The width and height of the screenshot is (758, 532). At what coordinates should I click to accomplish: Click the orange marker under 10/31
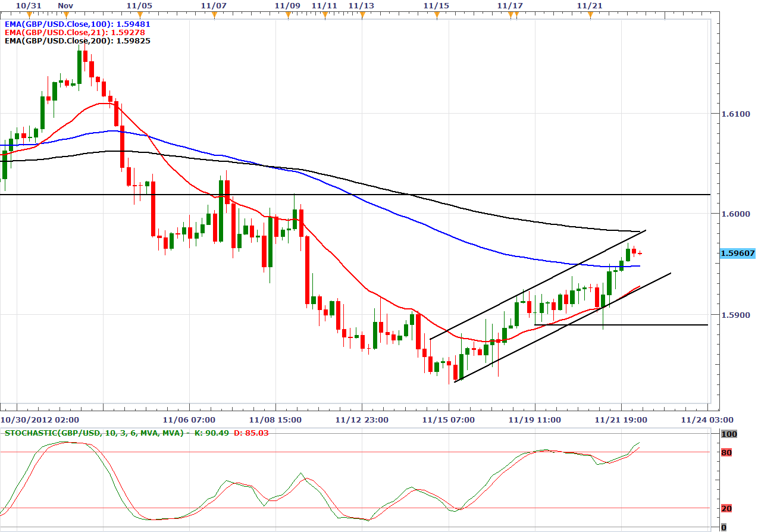click(x=29, y=16)
